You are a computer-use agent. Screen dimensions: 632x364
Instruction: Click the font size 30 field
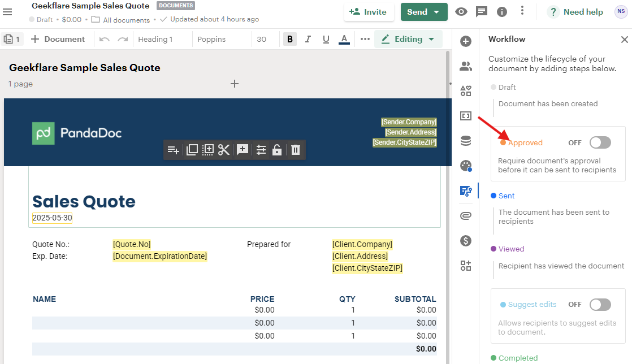[262, 39]
